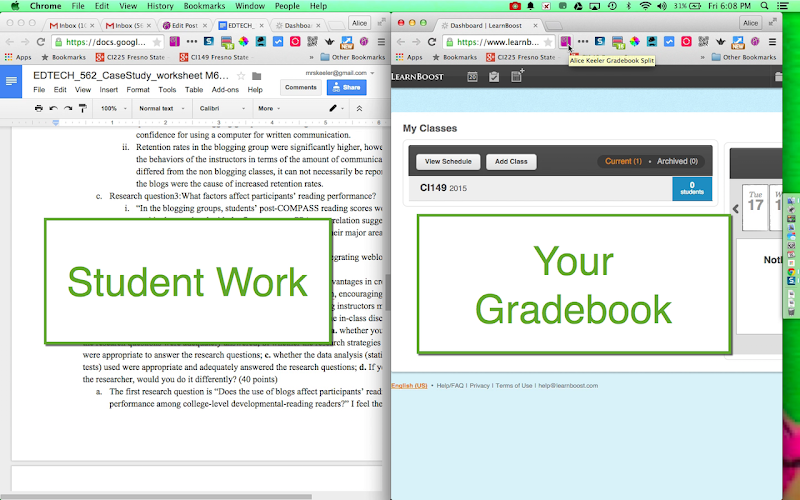This screenshot has width=800, height=500.
Task: Open the Docs Insert menu
Action: click(x=109, y=90)
